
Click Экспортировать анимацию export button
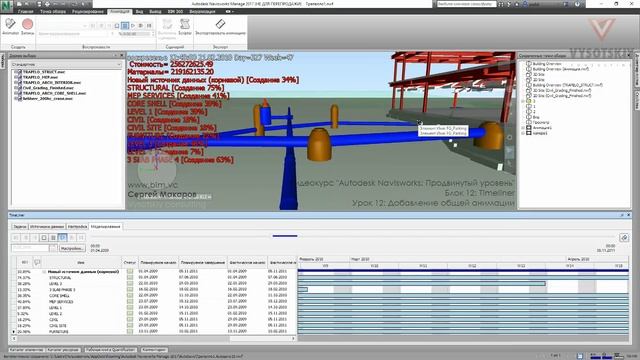[220, 26]
